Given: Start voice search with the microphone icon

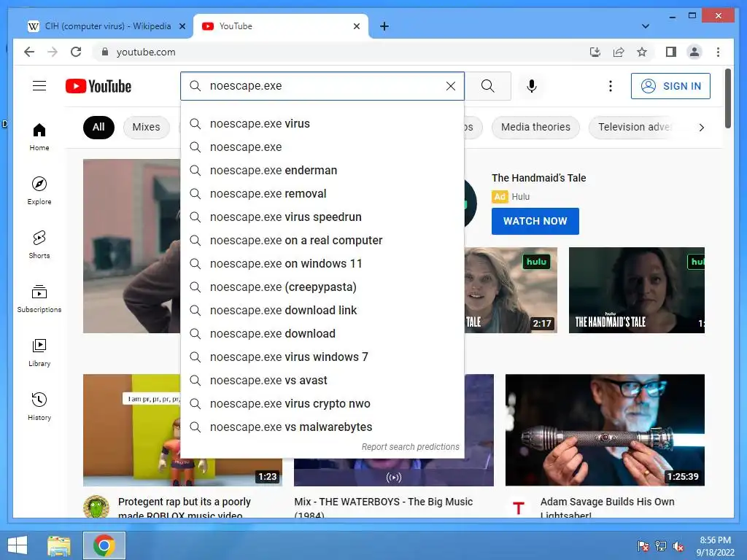Looking at the screenshot, I should pyautogui.click(x=532, y=86).
